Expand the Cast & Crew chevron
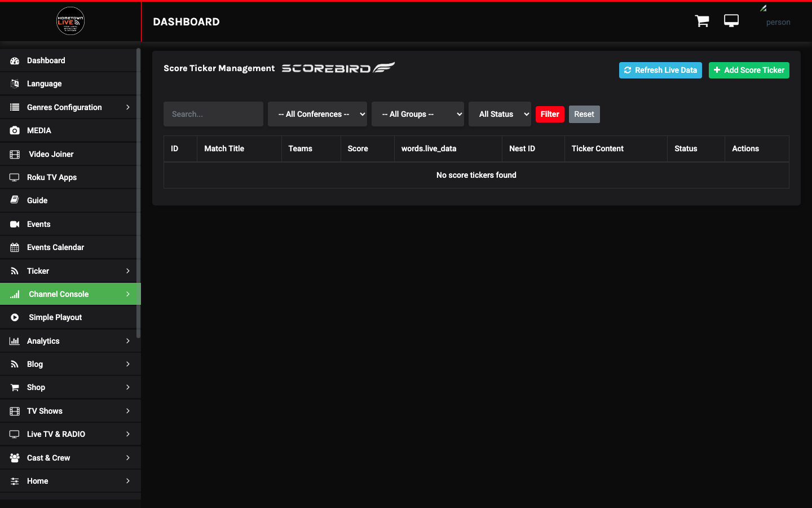This screenshot has height=508, width=812. click(128, 458)
